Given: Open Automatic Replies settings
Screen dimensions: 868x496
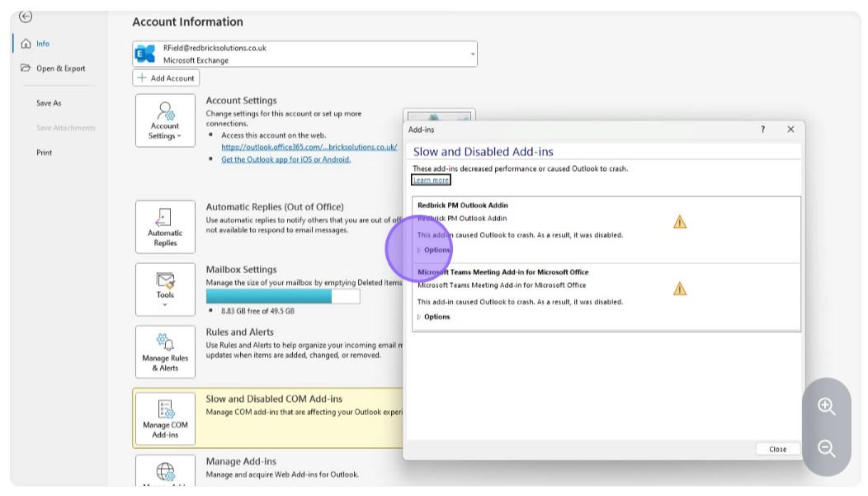Looking at the screenshot, I should coord(165,227).
